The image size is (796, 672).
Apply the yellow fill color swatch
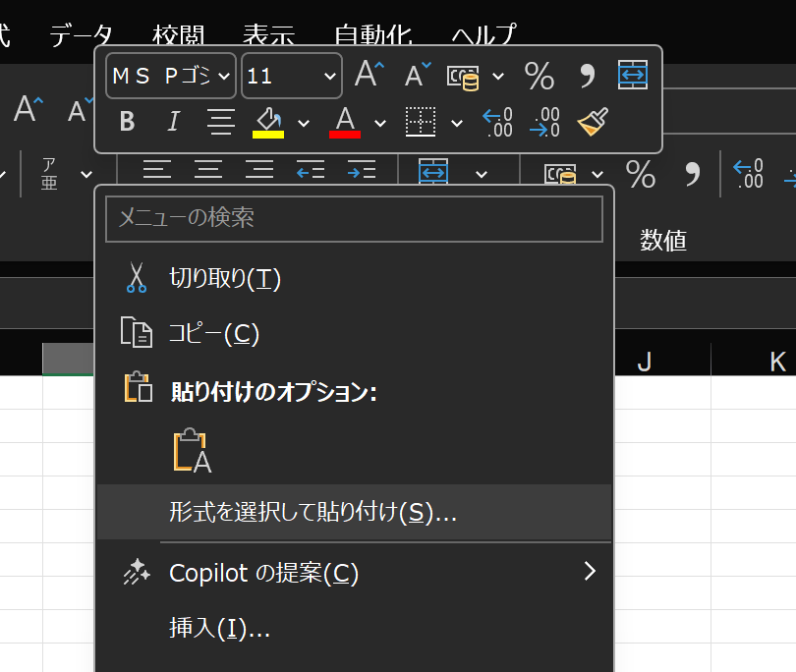[x=268, y=122]
